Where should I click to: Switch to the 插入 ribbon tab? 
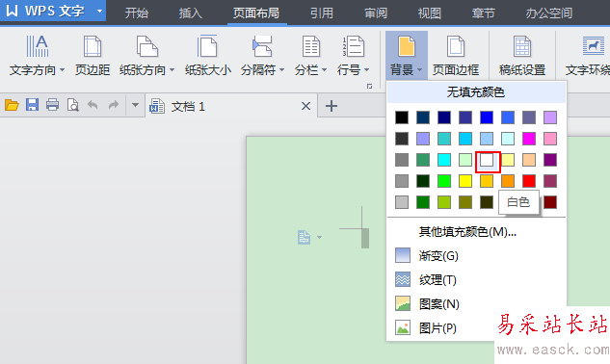(x=190, y=13)
